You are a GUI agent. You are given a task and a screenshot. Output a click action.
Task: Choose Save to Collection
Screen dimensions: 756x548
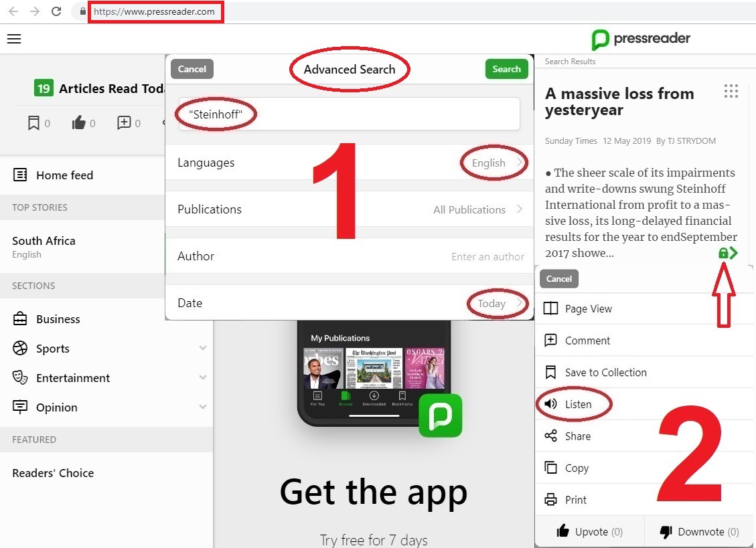click(x=644, y=372)
